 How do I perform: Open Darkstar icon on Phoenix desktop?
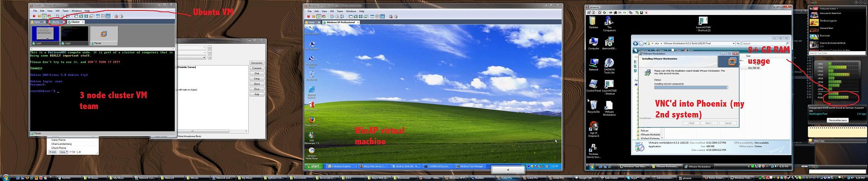(593, 23)
